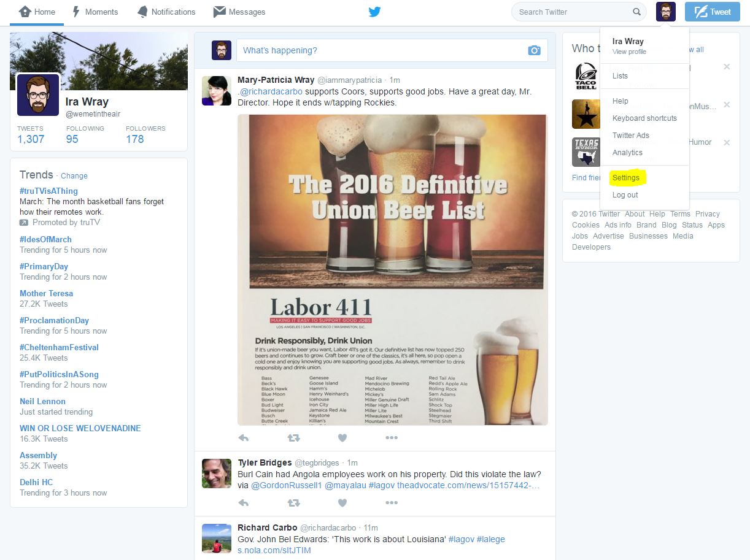The width and height of the screenshot is (750, 560).
Task: Click the Followers count 178
Action: click(x=135, y=139)
